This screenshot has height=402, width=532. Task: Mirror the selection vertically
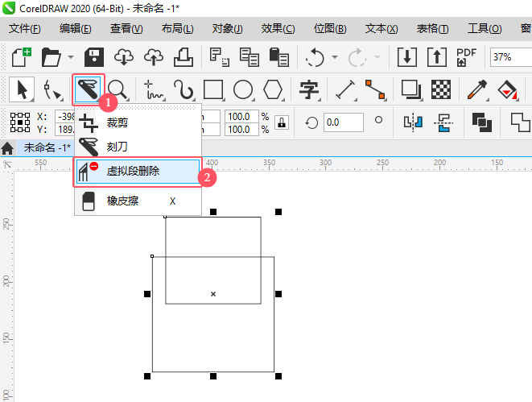[443, 122]
